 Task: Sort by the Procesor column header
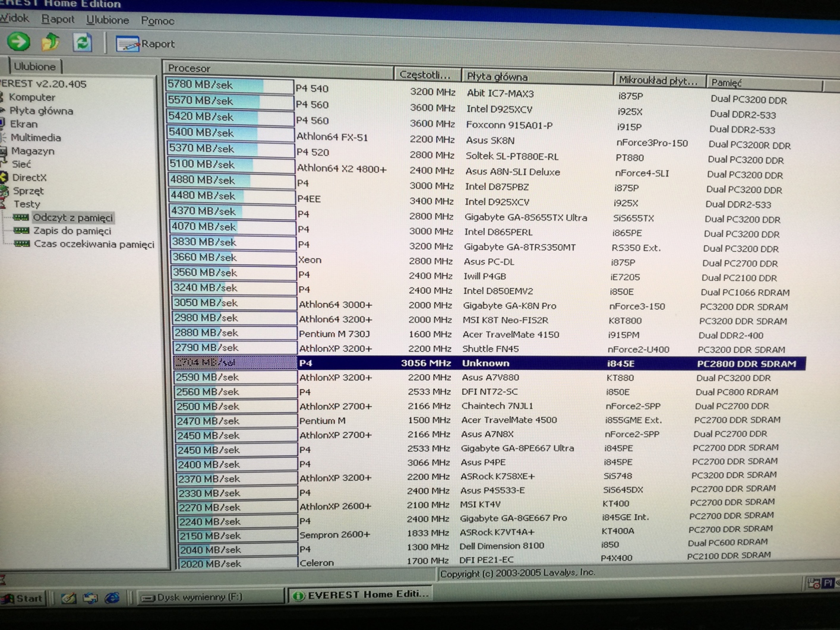[279, 68]
